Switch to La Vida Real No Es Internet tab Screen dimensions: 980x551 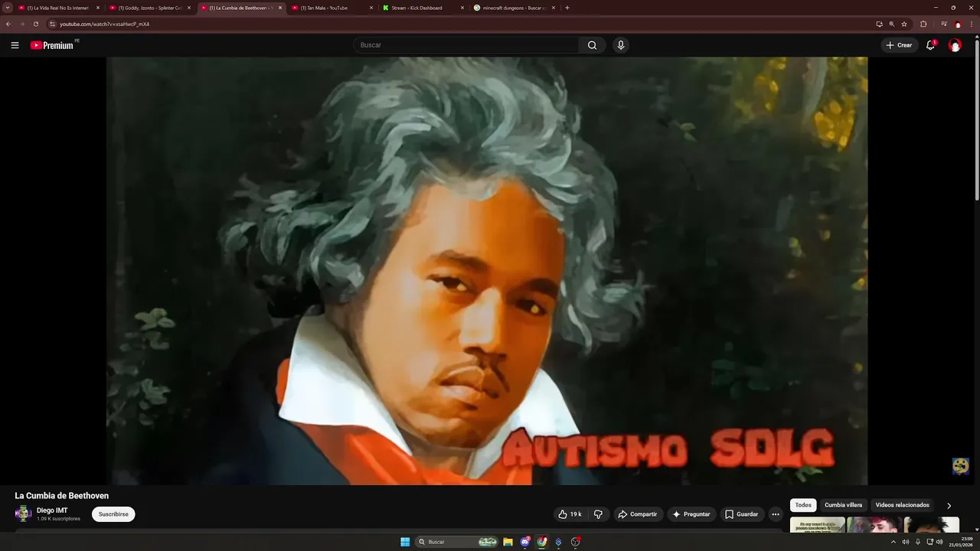pos(58,8)
